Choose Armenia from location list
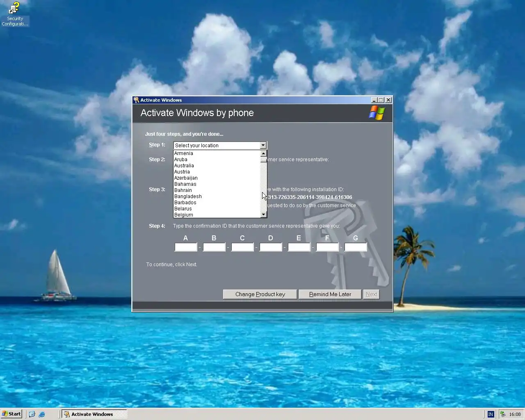525x420 pixels. (x=217, y=153)
